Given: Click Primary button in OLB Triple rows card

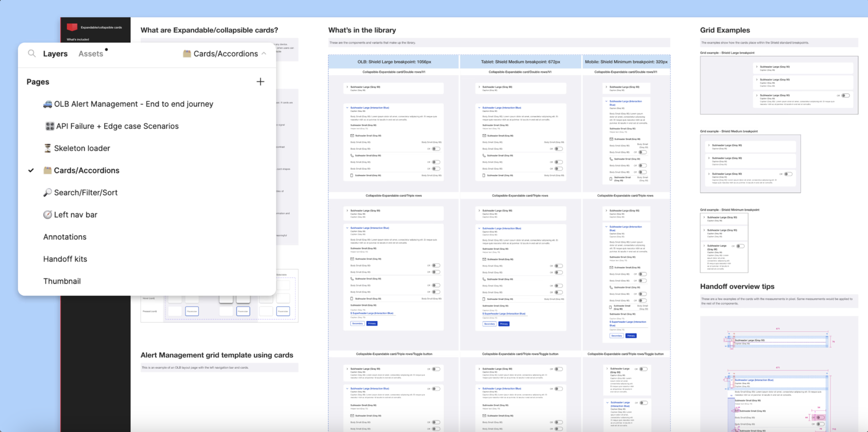Looking at the screenshot, I should [372, 324].
